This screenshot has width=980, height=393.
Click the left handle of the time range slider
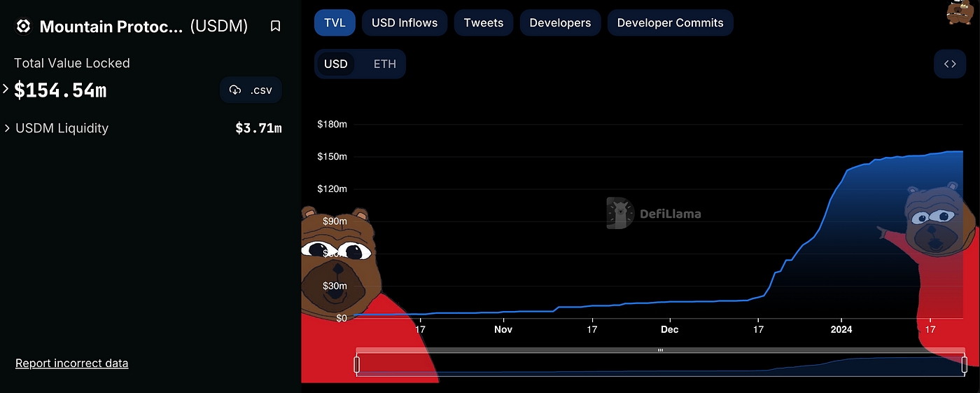tap(356, 364)
